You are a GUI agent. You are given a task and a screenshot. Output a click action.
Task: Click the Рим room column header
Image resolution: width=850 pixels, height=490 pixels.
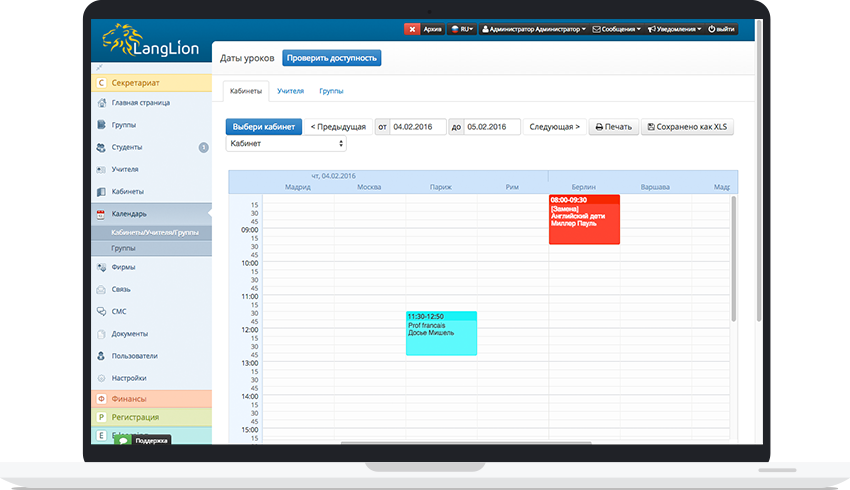point(512,187)
